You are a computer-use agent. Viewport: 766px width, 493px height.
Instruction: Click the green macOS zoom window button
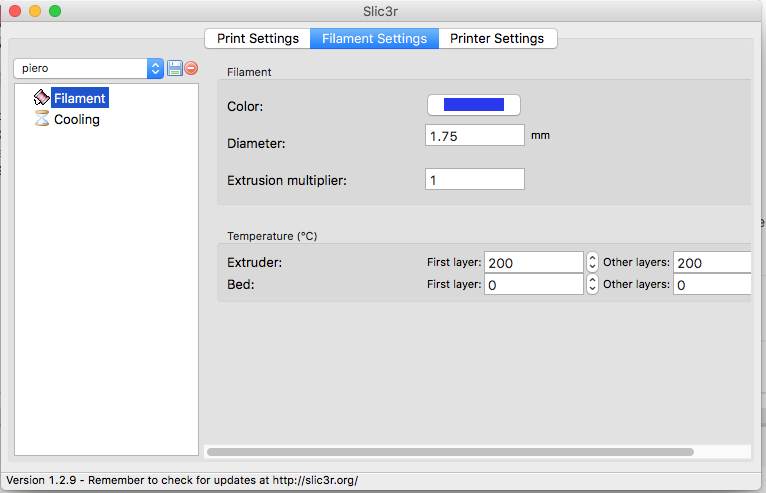point(55,11)
